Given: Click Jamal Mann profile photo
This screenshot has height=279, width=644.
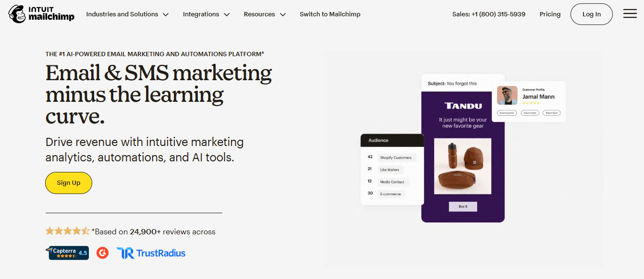Looking at the screenshot, I should 507,95.
